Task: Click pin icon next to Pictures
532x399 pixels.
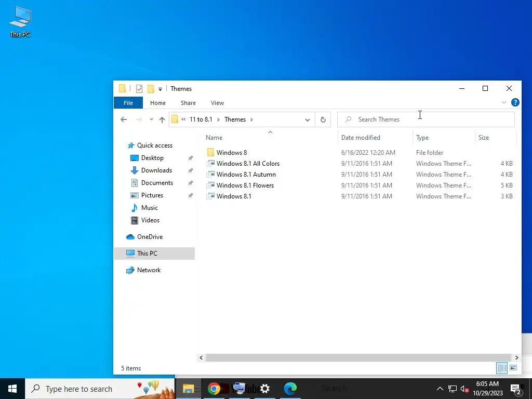Action: 191,196
